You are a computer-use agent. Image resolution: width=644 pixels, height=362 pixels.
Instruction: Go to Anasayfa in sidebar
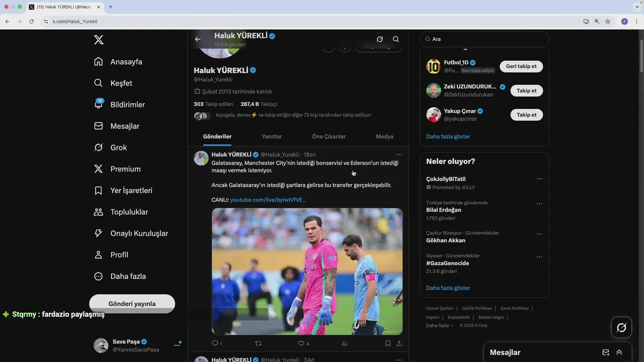click(x=118, y=62)
